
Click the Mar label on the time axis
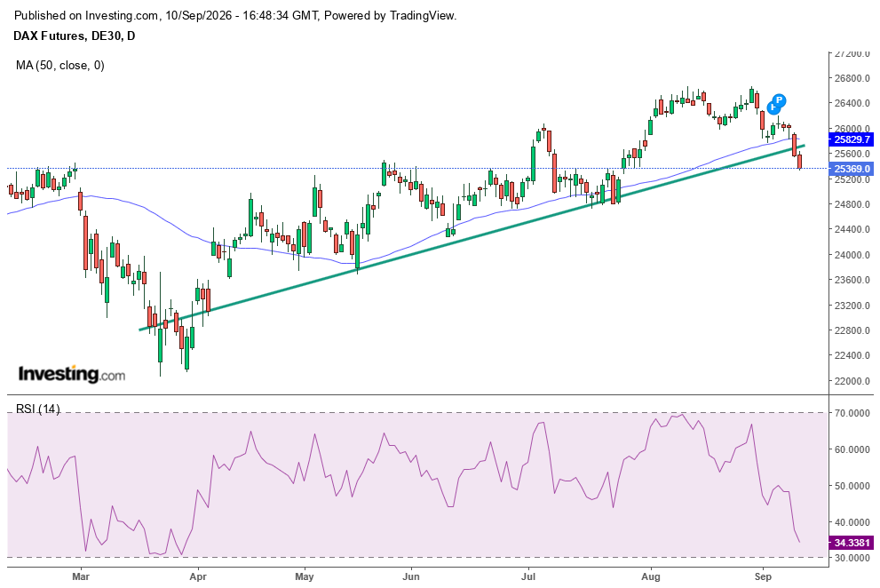(82, 576)
